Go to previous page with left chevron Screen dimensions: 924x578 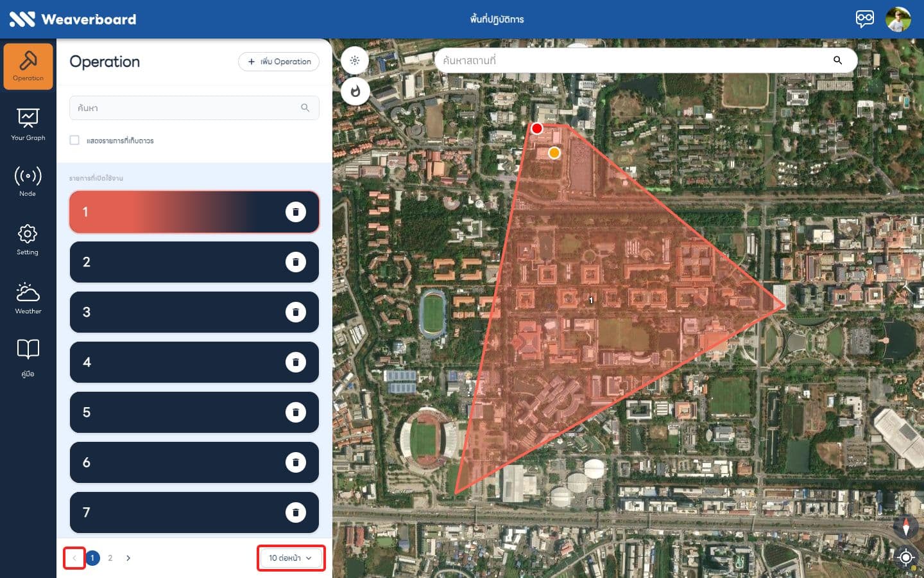tap(74, 558)
